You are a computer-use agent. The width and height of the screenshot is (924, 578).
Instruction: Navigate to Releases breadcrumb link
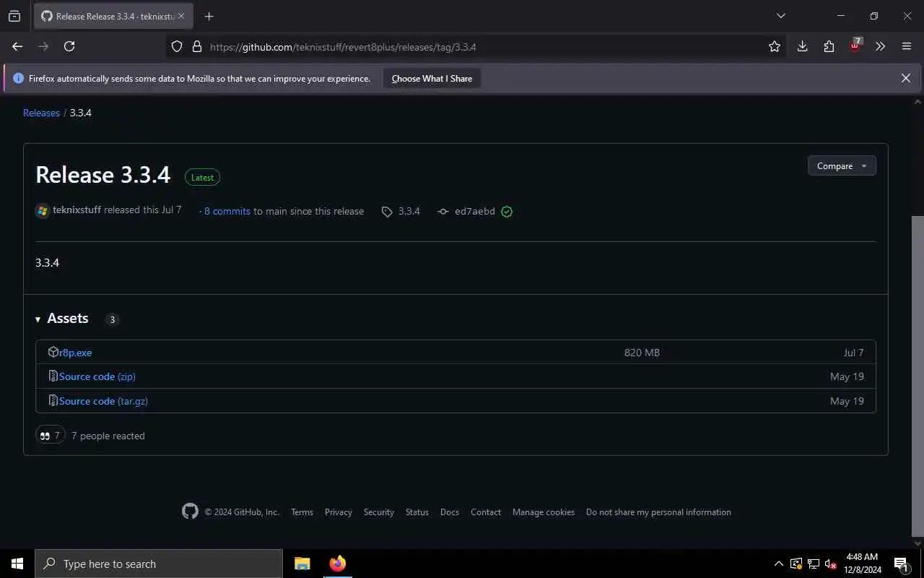tap(41, 113)
